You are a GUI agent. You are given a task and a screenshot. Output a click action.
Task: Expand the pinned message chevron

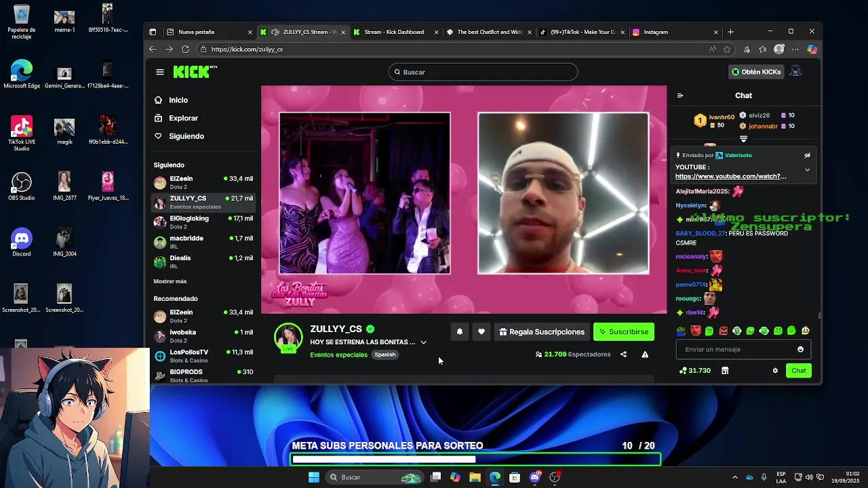(x=807, y=169)
